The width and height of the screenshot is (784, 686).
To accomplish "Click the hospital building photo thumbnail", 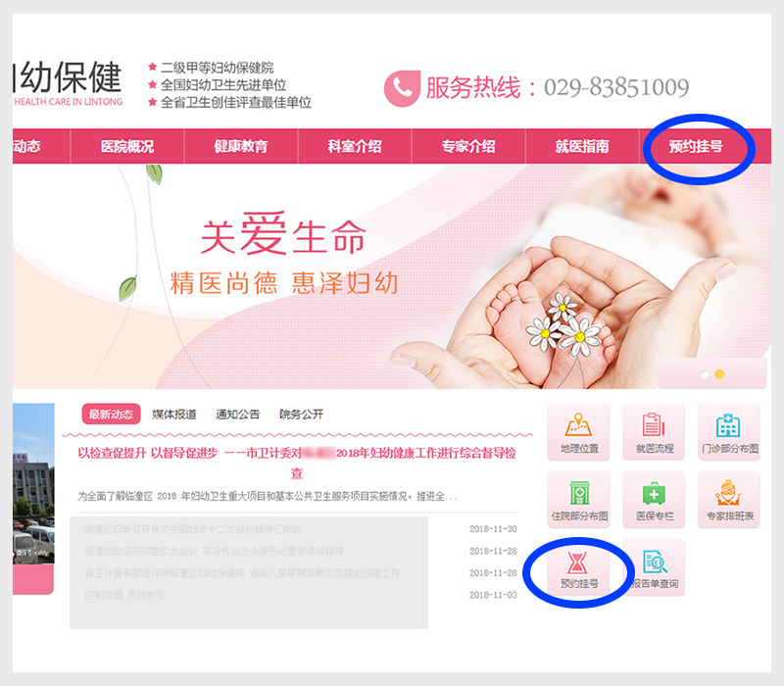I will 33,483.
